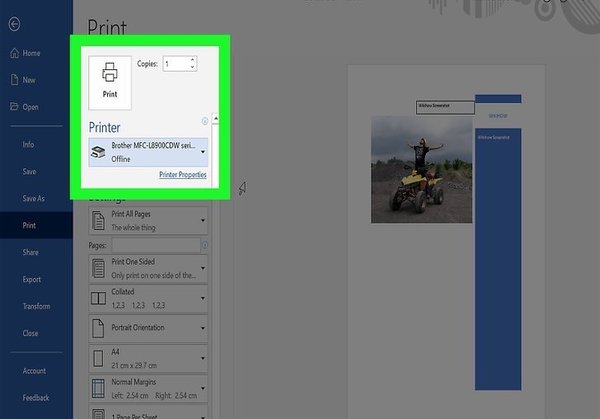Screen dimensions: 600x419
Task: Open the Printer Properties link
Action: coord(182,175)
